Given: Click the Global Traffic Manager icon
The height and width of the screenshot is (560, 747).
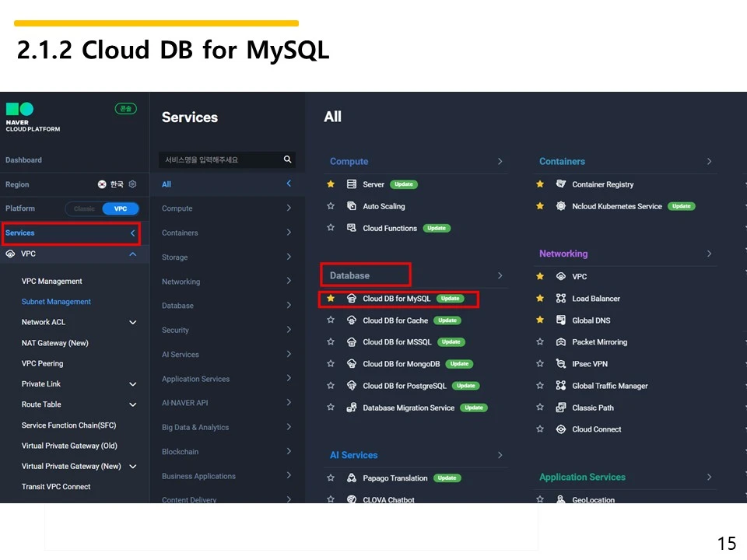Looking at the screenshot, I should [x=561, y=385].
